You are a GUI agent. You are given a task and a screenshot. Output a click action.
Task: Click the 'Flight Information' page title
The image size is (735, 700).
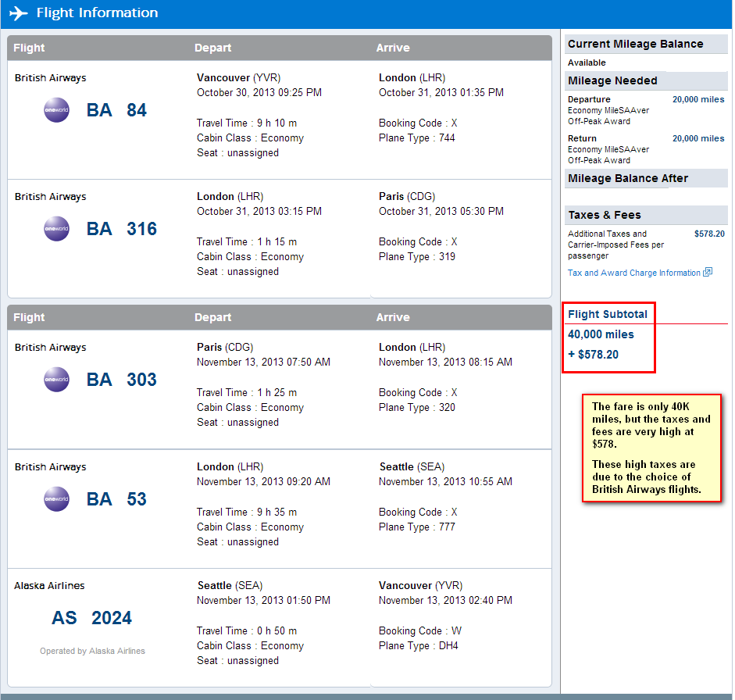[97, 12]
